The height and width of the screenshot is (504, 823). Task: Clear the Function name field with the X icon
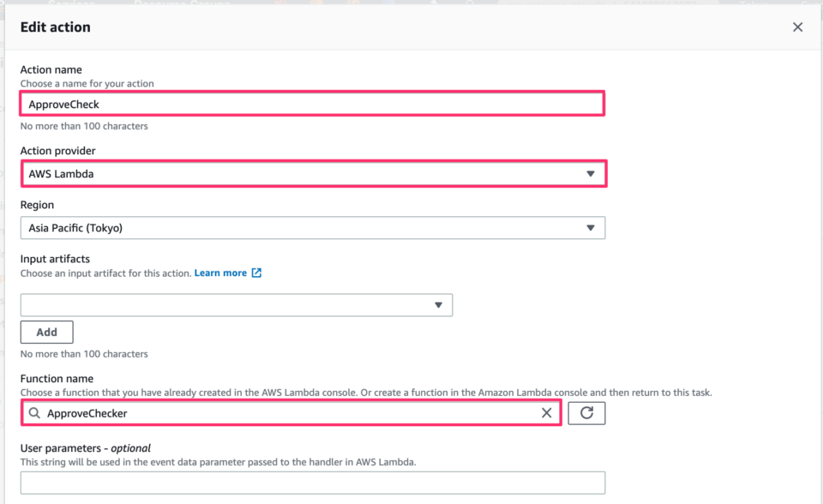click(546, 413)
